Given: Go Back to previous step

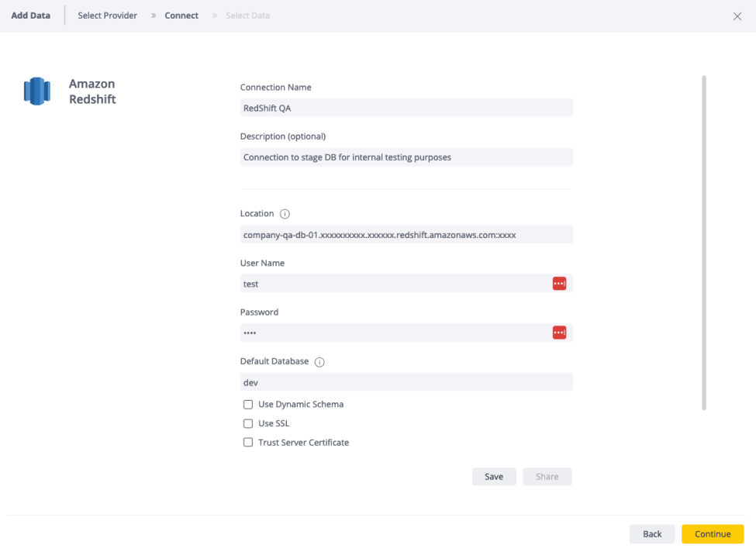Looking at the screenshot, I should coord(652,533).
